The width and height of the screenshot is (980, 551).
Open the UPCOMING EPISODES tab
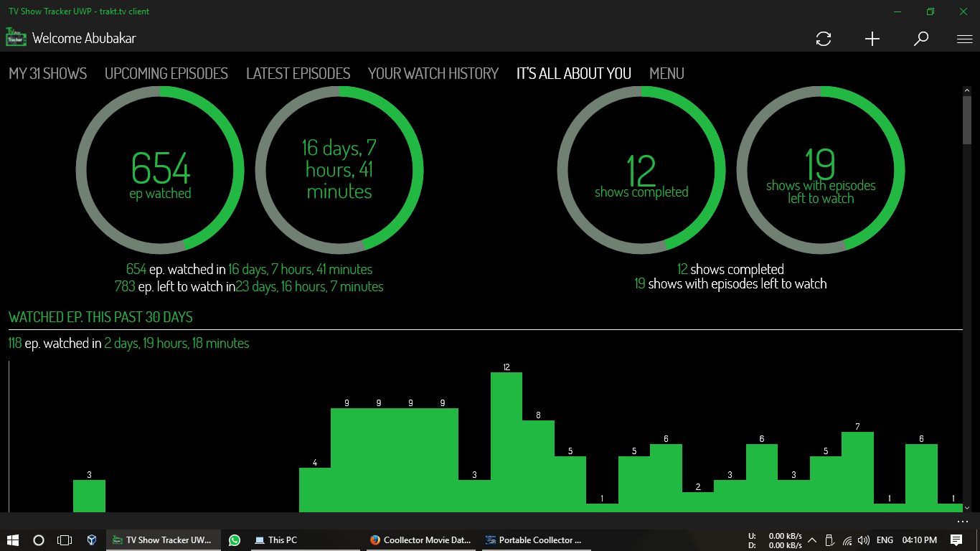coord(166,73)
